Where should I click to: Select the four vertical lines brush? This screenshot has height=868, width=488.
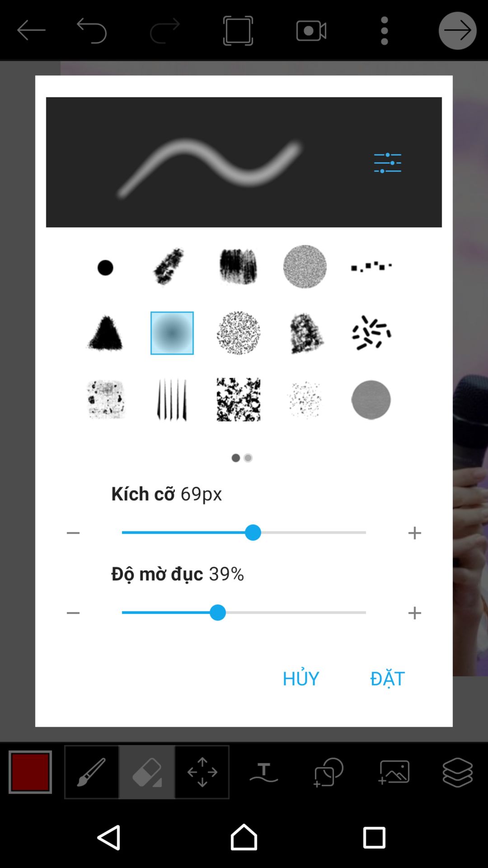coord(172,400)
